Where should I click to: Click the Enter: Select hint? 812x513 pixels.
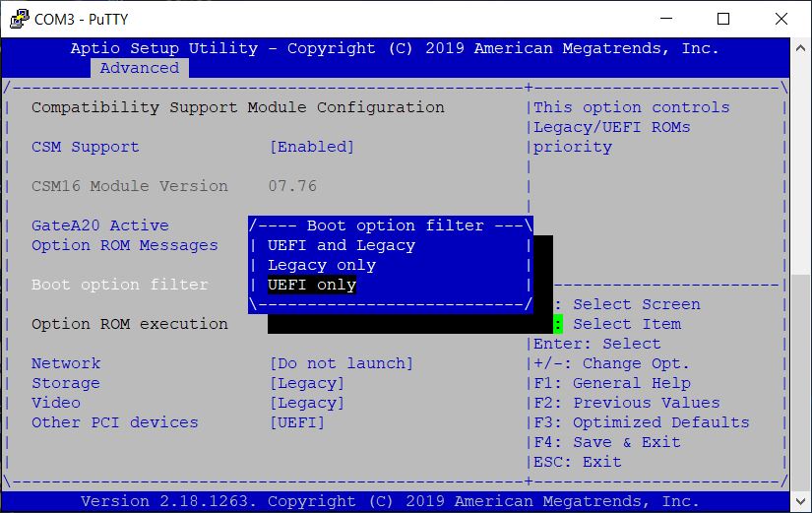point(597,344)
